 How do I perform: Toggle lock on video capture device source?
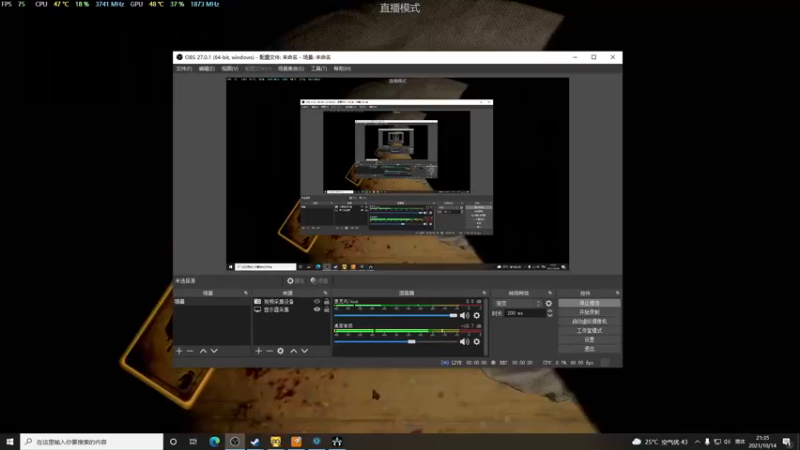tap(327, 302)
